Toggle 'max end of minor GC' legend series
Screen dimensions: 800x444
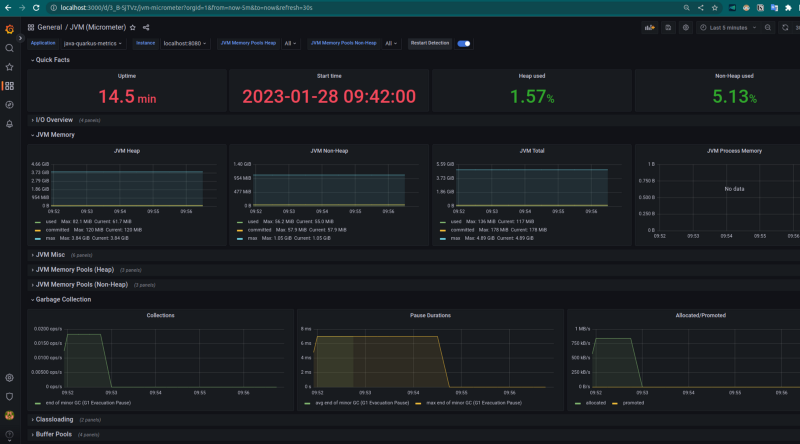tap(474, 403)
